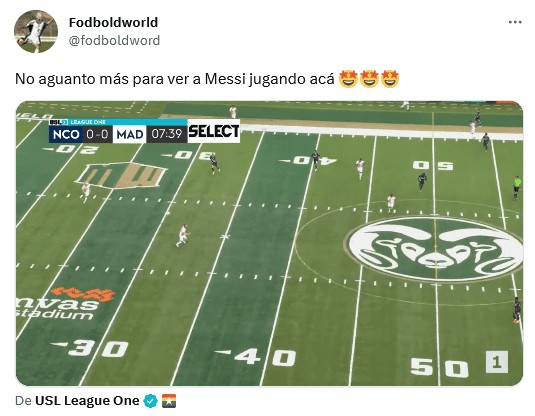535x416 pixels.
Task: Click the MAD team scoreboard label
Action: 130,134
